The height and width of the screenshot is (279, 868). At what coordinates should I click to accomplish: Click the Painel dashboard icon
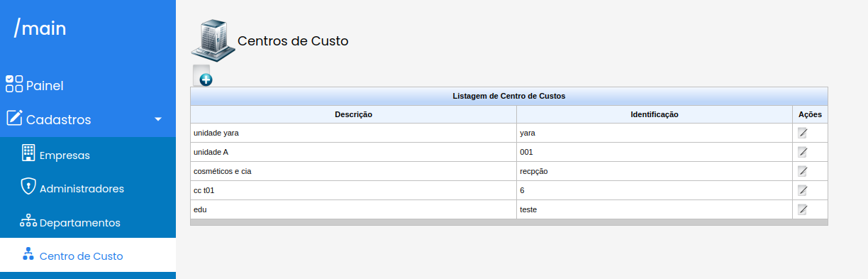point(14,84)
